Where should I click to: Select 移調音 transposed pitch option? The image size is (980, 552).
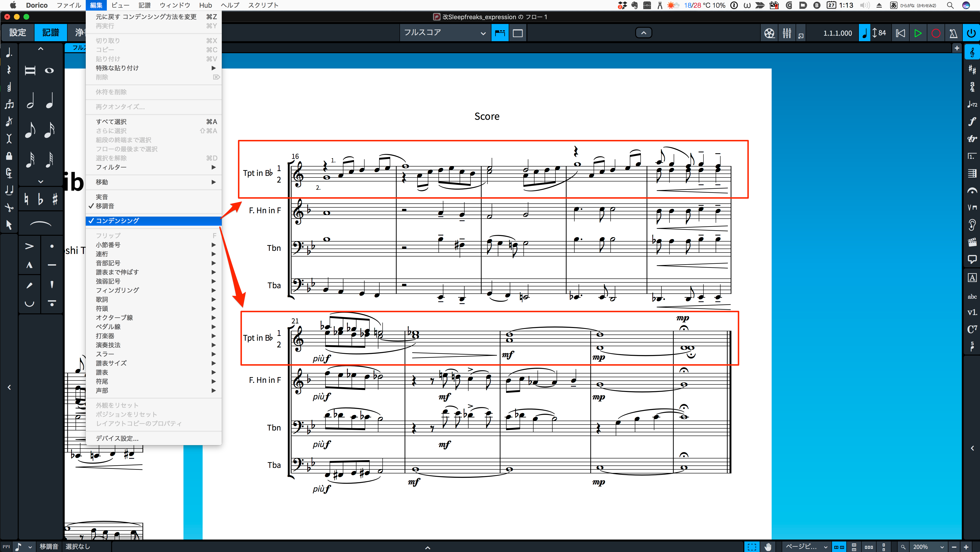(154, 206)
